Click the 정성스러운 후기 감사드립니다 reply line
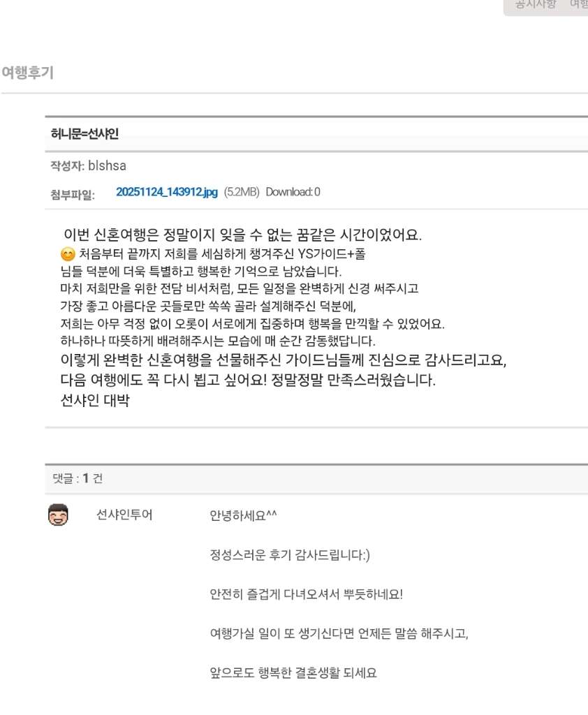The width and height of the screenshot is (588, 715). pyautogui.click(x=290, y=556)
